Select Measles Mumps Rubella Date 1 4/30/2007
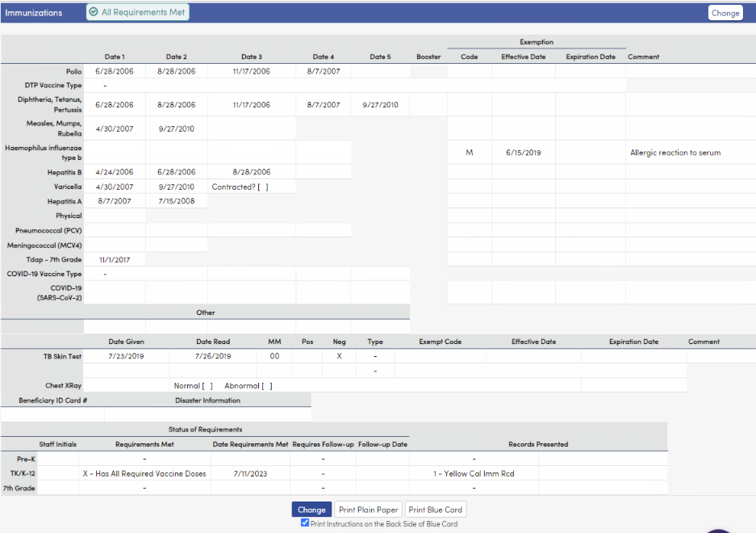The image size is (756, 533). (x=115, y=129)
